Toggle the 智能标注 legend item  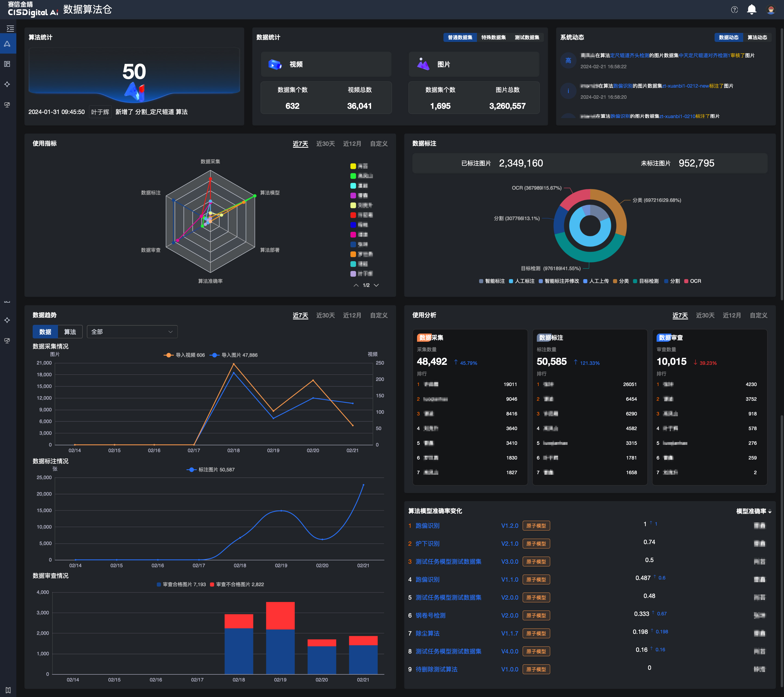point(492,281)
